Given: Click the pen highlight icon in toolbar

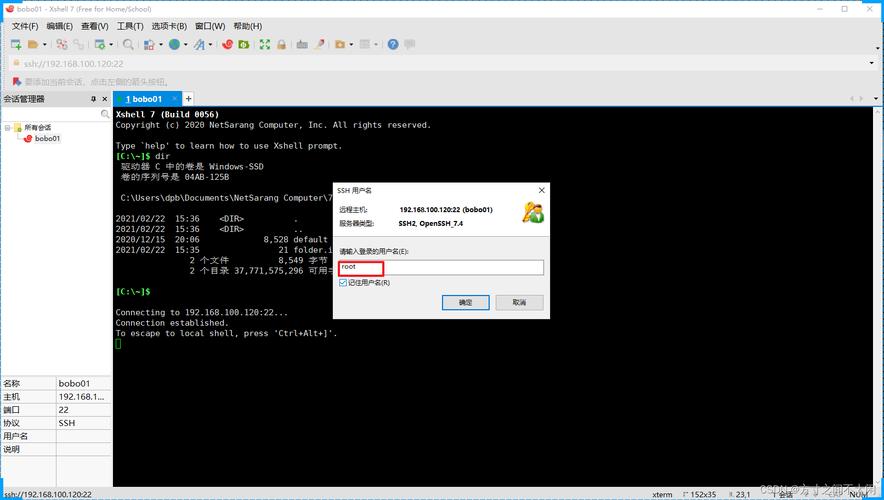Looking at the screenshot, I should click(319, 44).
